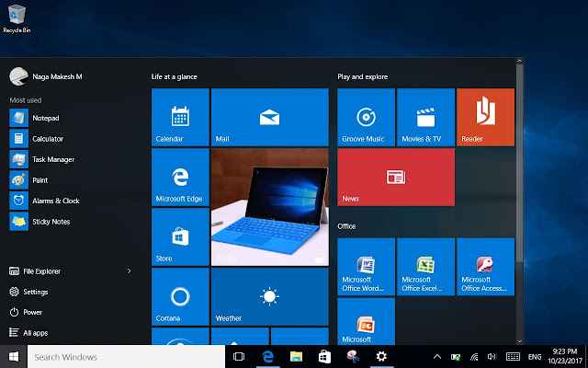Open Edge from the taskbar
The height and width of the screenshot is (368, 588).
tap(267, 356)
